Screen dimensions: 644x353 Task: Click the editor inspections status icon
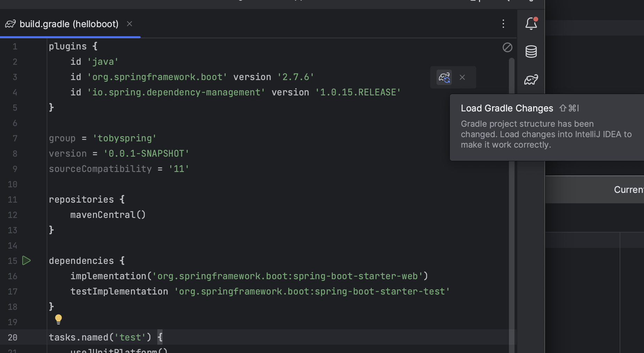[508, 47]
